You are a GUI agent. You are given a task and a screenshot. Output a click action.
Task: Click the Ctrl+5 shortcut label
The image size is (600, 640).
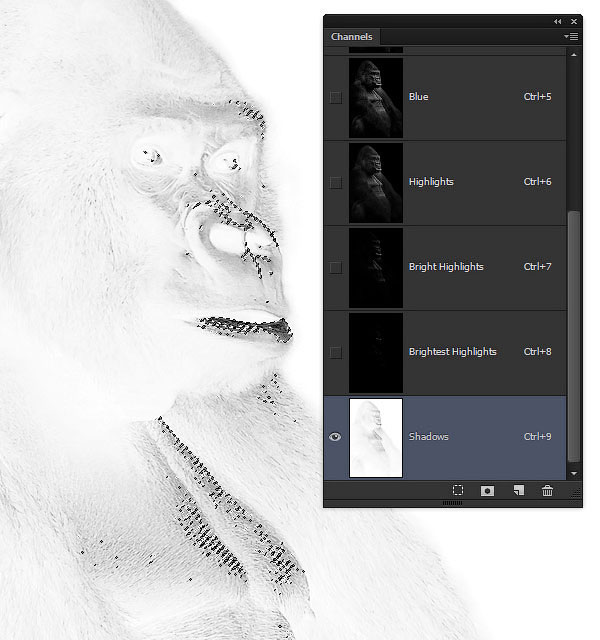[x=538, y=97]
